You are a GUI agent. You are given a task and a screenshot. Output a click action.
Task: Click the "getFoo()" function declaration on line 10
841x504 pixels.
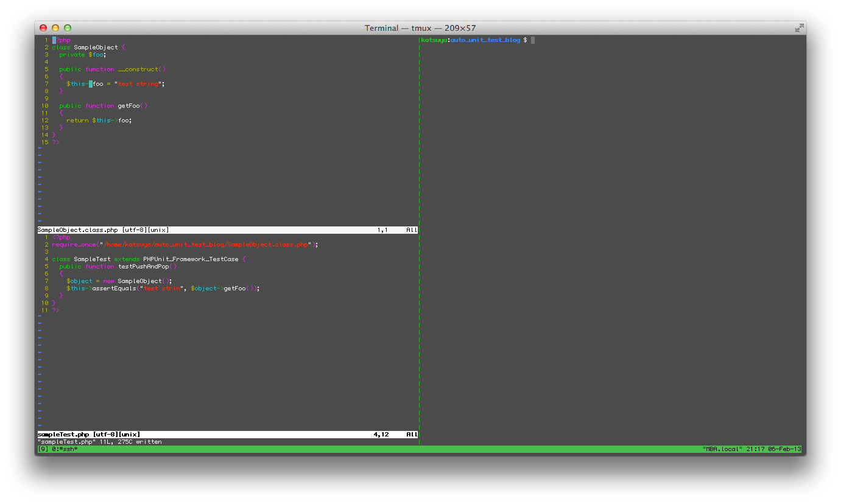[132, 106]
